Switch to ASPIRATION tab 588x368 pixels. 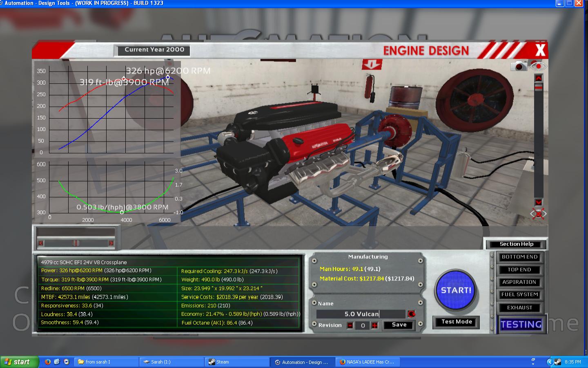coord(519,282)
